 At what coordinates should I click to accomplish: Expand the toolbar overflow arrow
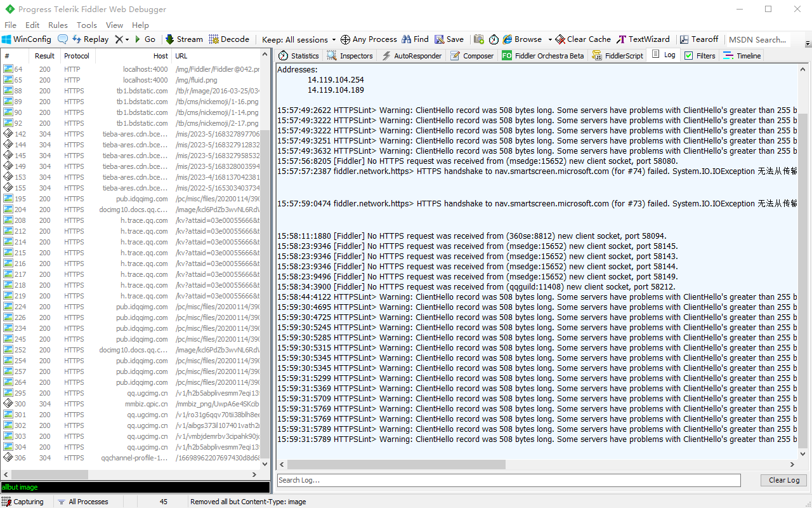(x=808, y=44)
